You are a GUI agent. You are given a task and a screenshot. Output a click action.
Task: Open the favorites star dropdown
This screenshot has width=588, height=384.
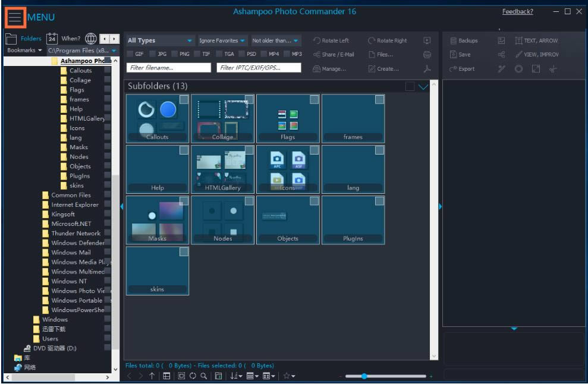tap(289, 376)
